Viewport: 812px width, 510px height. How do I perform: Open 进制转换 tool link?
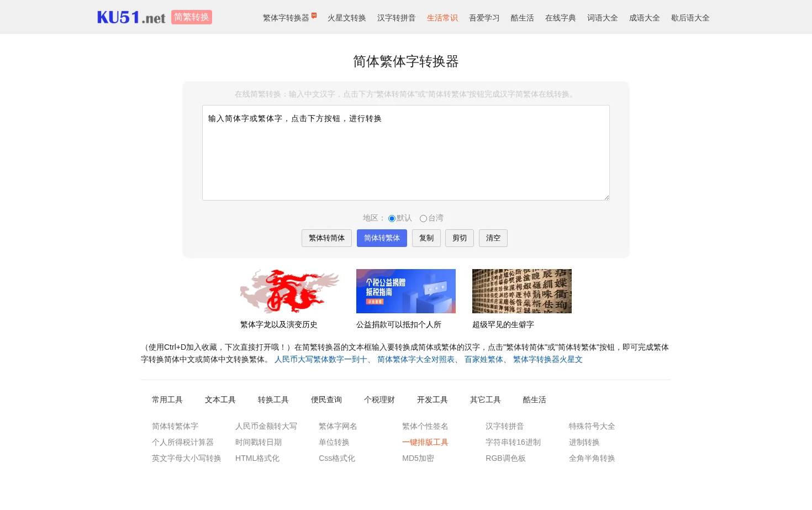pyautogui.click(x=584, y=442)
